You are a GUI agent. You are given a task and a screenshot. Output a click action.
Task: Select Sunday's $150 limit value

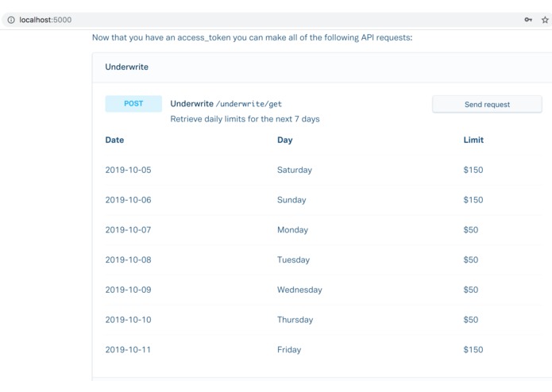[473, 200]
